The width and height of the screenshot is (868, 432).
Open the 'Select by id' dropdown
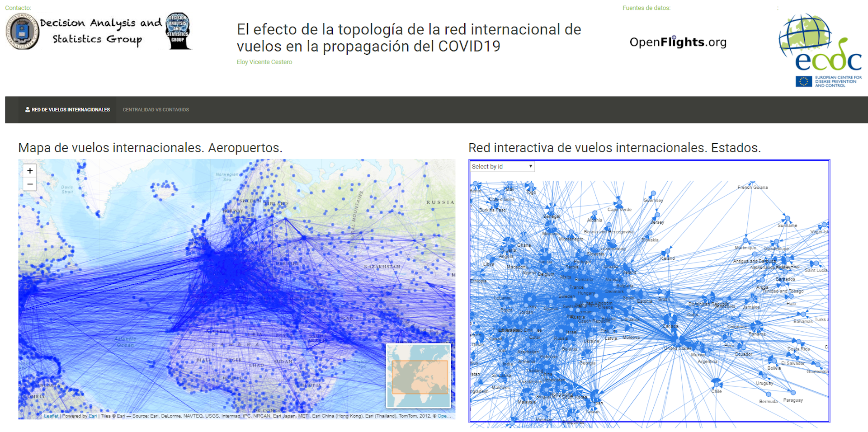tap(502, 167)
